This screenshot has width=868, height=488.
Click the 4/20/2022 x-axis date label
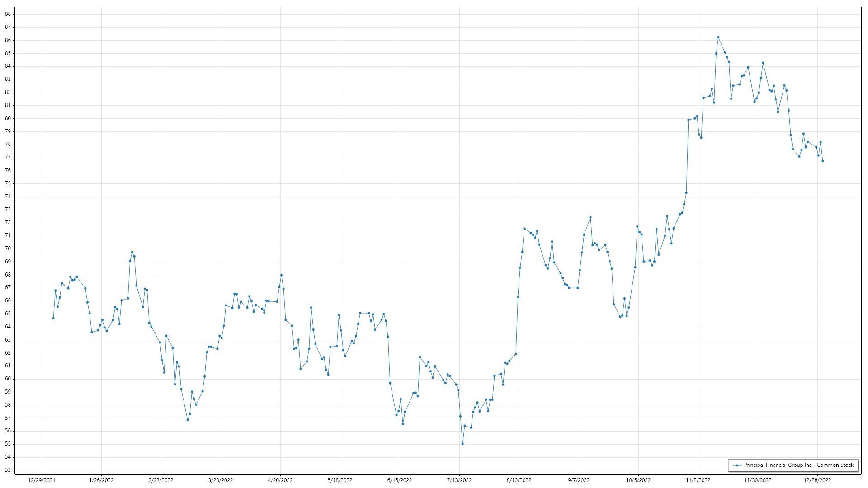coord(280,480)
